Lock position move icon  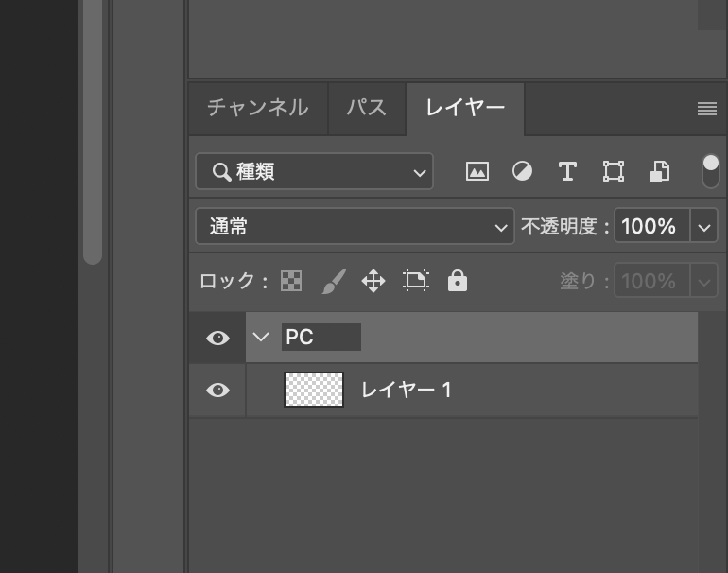373,281
